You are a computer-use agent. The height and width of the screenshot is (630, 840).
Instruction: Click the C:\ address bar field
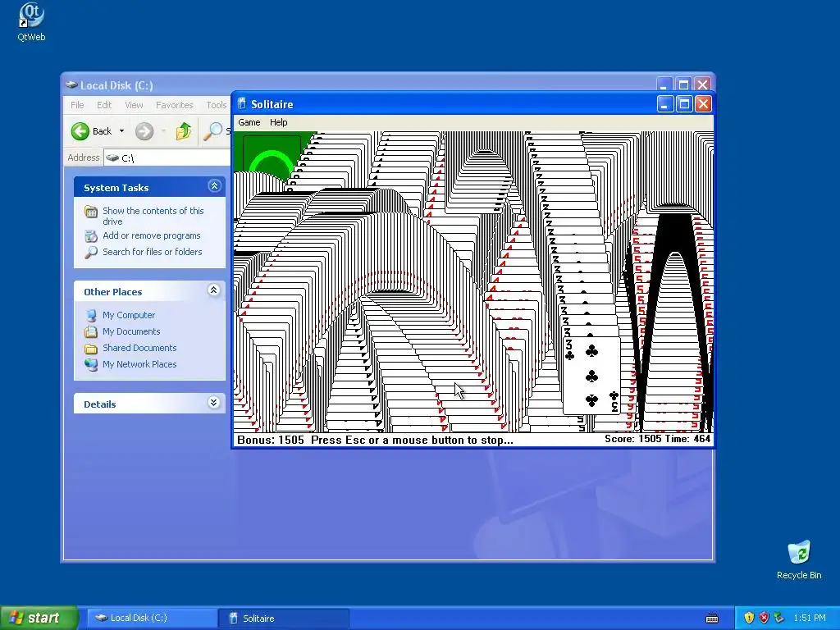pos(167,158)
